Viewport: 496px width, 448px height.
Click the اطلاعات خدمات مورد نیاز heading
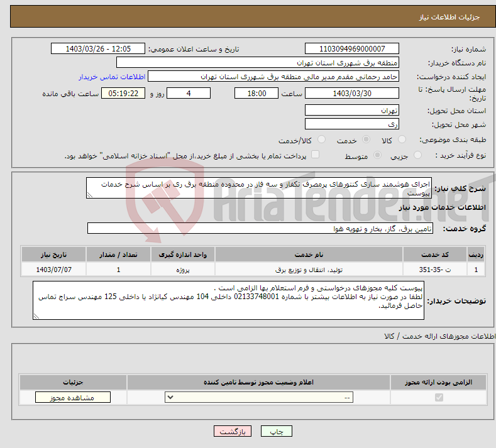tap(442, 207)
